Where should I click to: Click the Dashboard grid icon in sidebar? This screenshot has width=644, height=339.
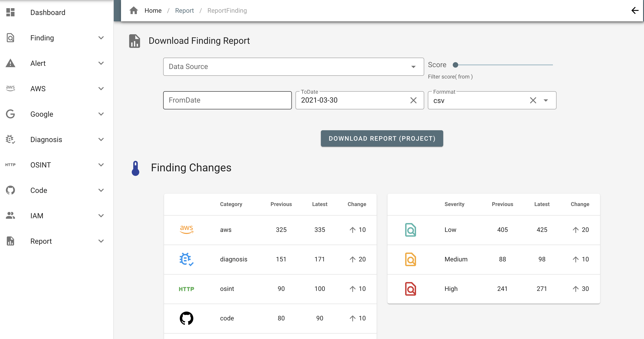(10, 12)
